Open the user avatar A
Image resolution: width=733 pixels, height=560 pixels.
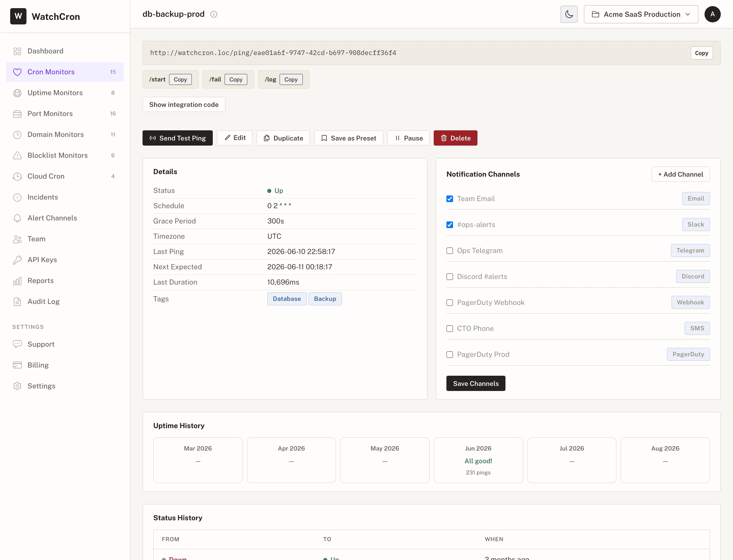click(x=712, y=14)
